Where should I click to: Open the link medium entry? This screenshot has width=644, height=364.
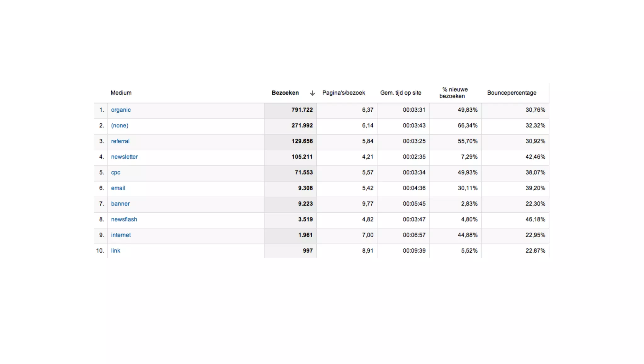[x=115, y=251]
